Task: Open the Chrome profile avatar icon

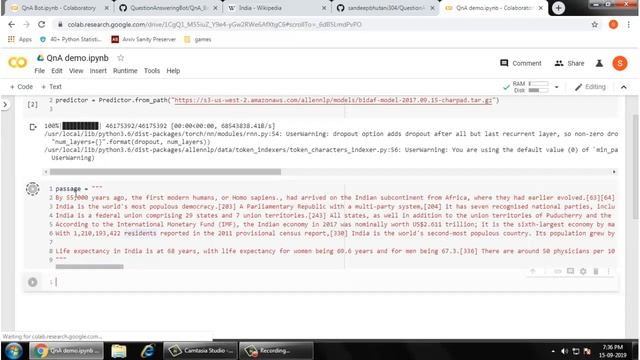Action: click(x=613, y=24)
